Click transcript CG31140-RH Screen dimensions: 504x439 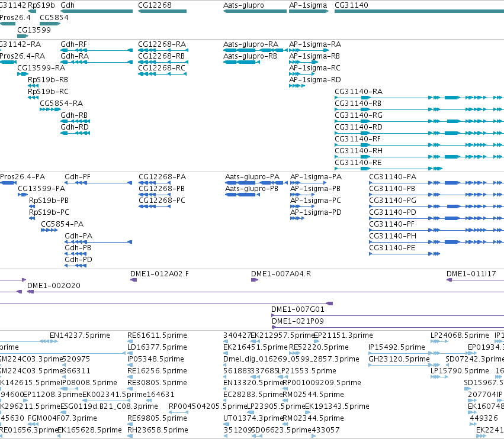359,151
